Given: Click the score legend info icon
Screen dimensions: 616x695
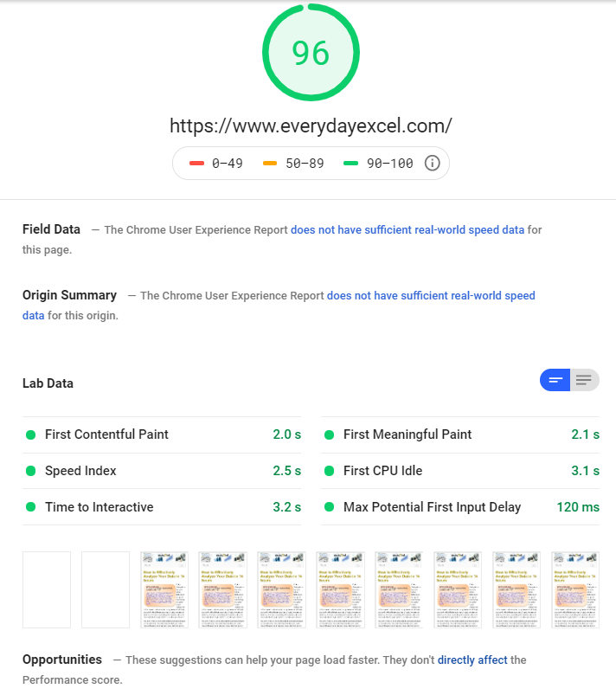Looking at the screenshot, I should coord(432,163).
